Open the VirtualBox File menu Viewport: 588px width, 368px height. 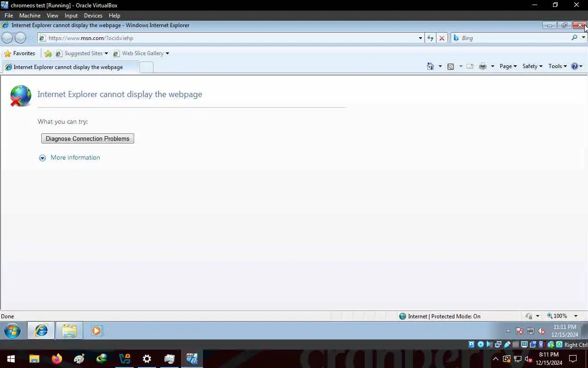(9, 15)
